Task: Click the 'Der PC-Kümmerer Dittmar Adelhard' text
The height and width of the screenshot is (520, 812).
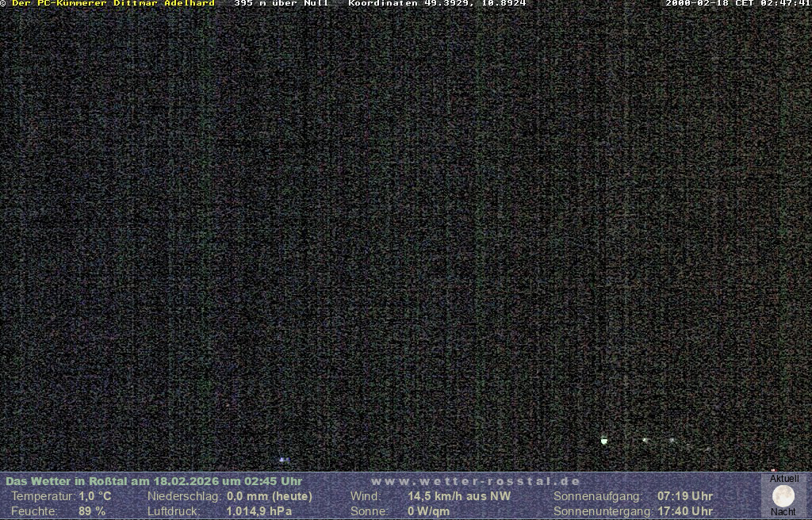Action: point(113,4)
